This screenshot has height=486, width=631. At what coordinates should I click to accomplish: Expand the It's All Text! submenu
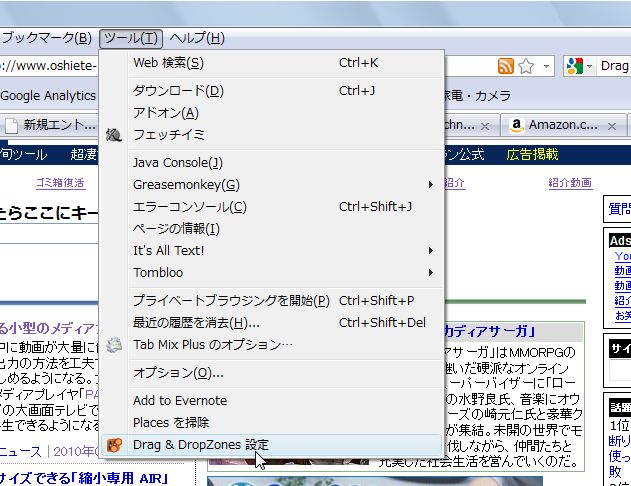(272, 251)
